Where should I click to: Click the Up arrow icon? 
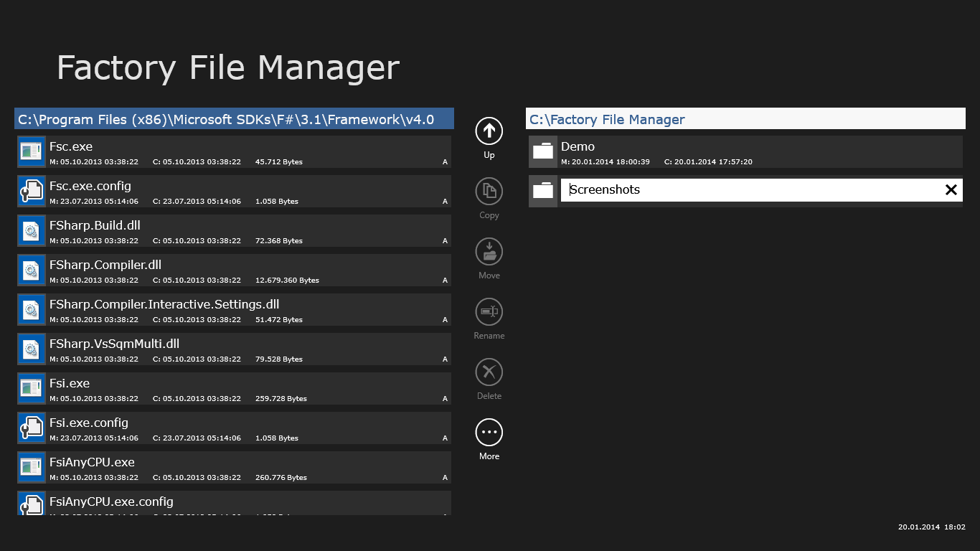click(489, 131)
